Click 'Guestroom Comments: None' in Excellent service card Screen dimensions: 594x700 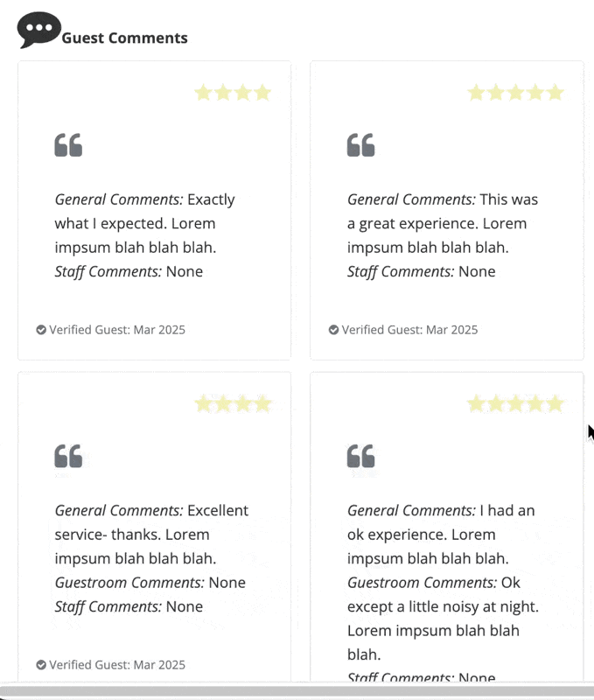[150, 583]
